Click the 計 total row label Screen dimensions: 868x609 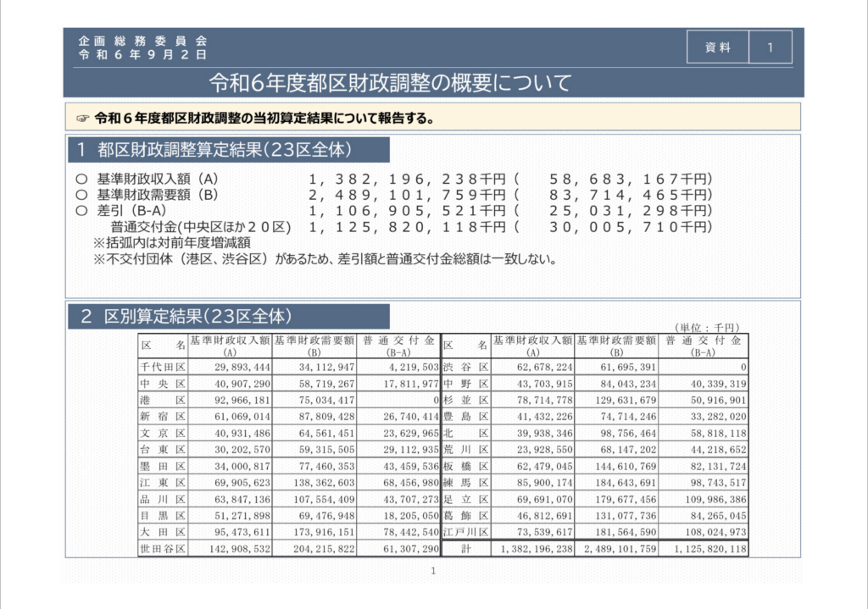466,549
